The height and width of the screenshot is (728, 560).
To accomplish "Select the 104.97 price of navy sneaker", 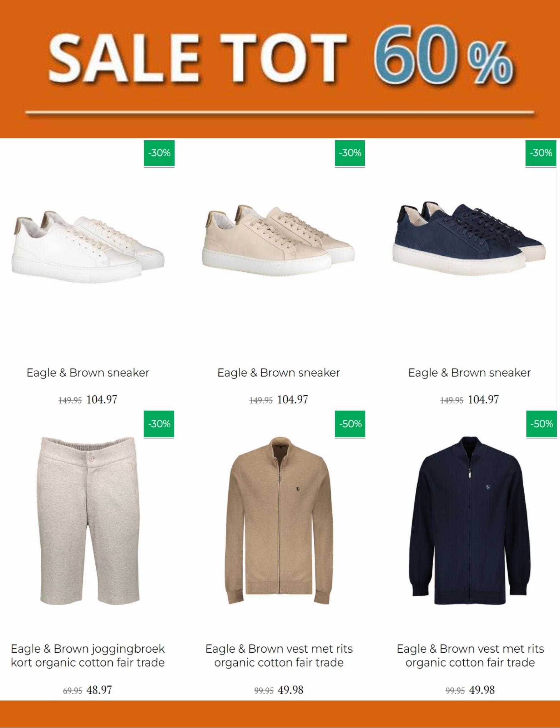I will click(483, 399).
